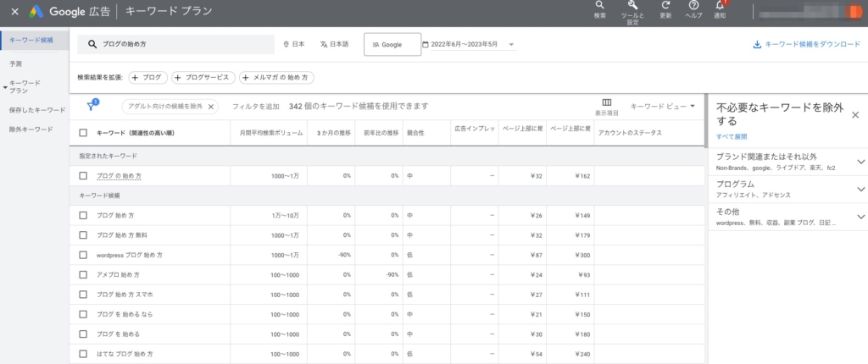Open the date range dropdown arrow
868x364 pixels.
pos(511,45)
